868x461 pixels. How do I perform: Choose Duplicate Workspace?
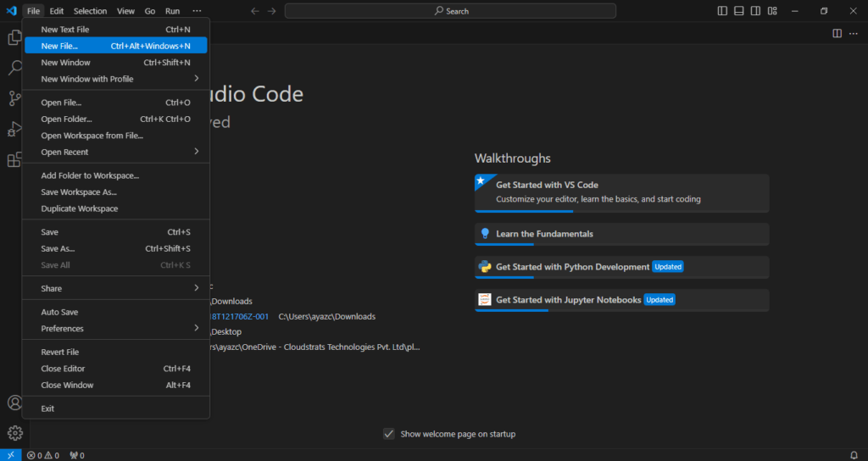(x=115, y=208)
